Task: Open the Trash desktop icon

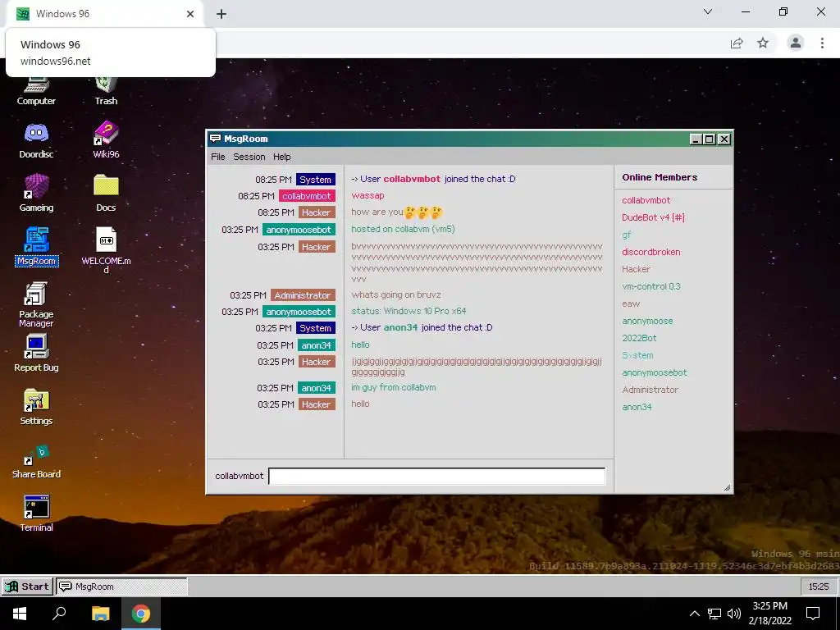Action: [106, 91]
